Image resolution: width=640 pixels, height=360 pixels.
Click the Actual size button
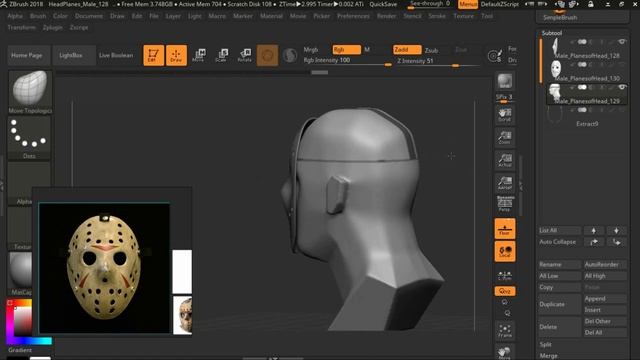(505, 160)
